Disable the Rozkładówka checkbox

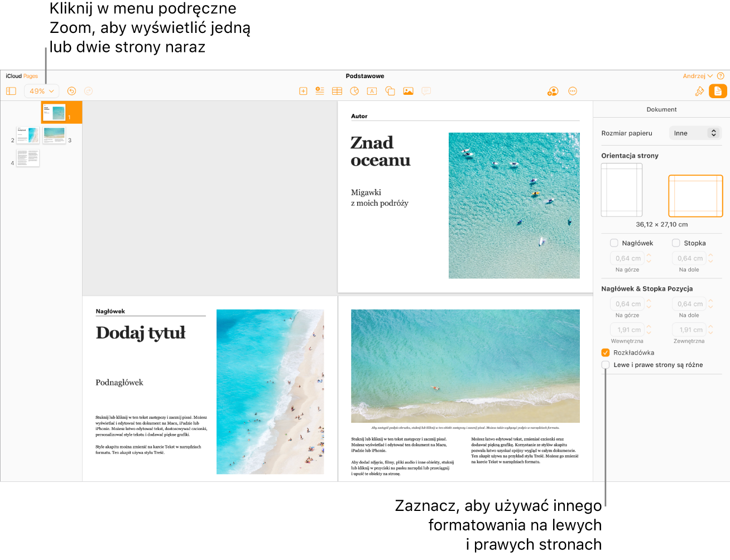pyautogui.click(x=606, y=352)
